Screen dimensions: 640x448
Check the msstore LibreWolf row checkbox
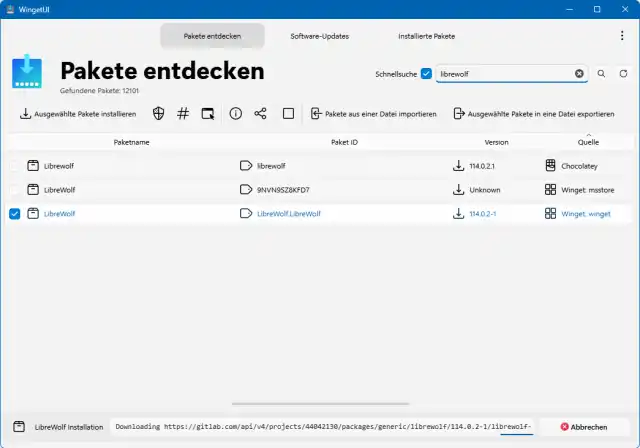(x=14, y=190)
